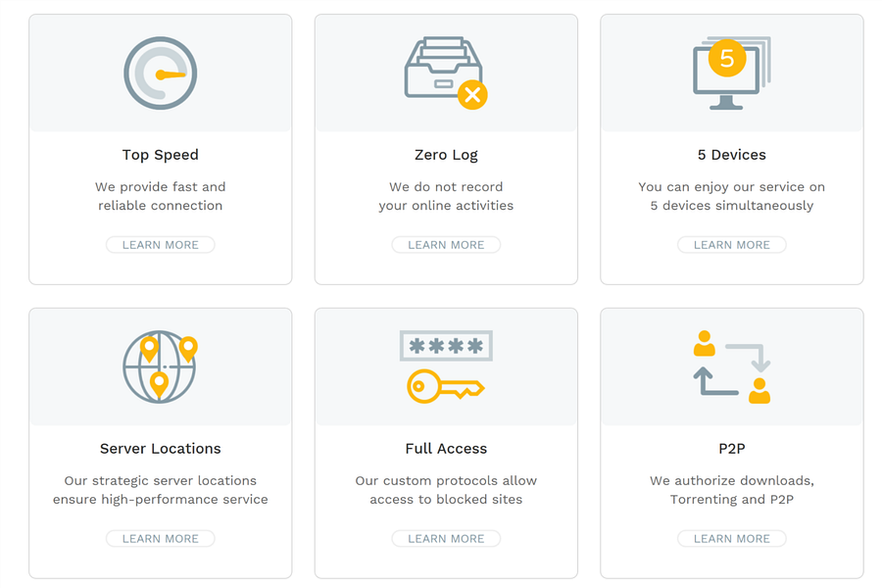Select the Zero Log heading
The height and width of the screenshot is (588, 882).
pos(446,154)
